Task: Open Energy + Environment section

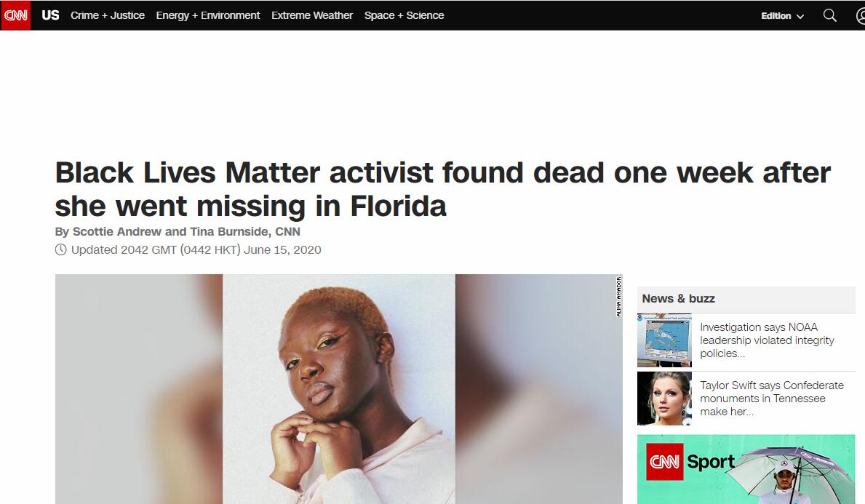Action: (208, 15)
